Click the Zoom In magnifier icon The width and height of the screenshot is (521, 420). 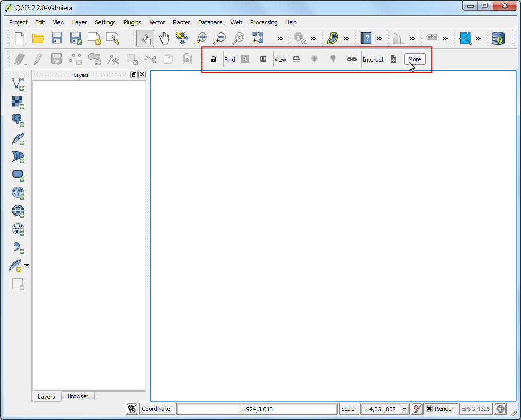[201, 38]
